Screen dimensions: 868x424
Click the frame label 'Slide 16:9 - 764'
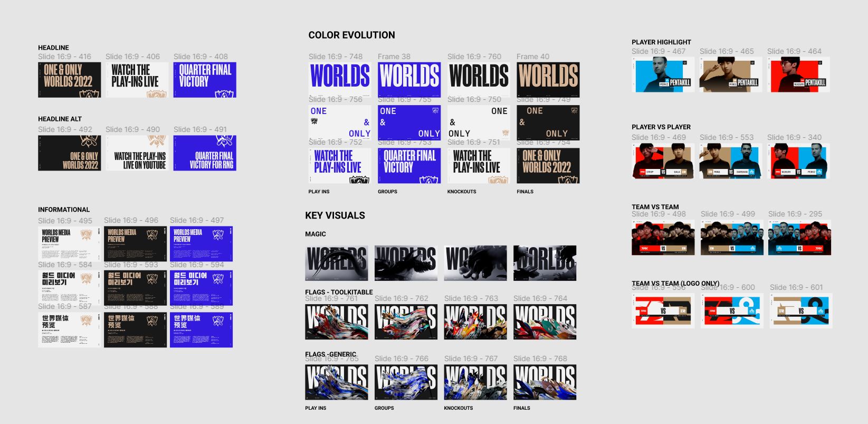(540, 298)
